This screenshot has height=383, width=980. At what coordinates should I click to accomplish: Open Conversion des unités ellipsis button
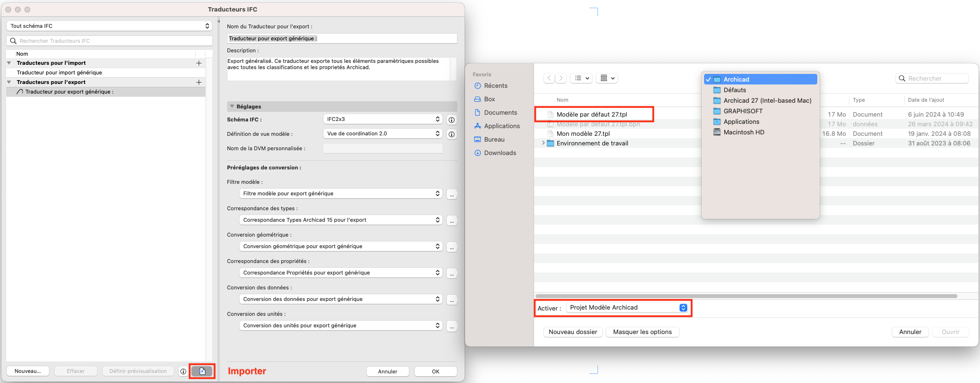(x=452, y=326)
